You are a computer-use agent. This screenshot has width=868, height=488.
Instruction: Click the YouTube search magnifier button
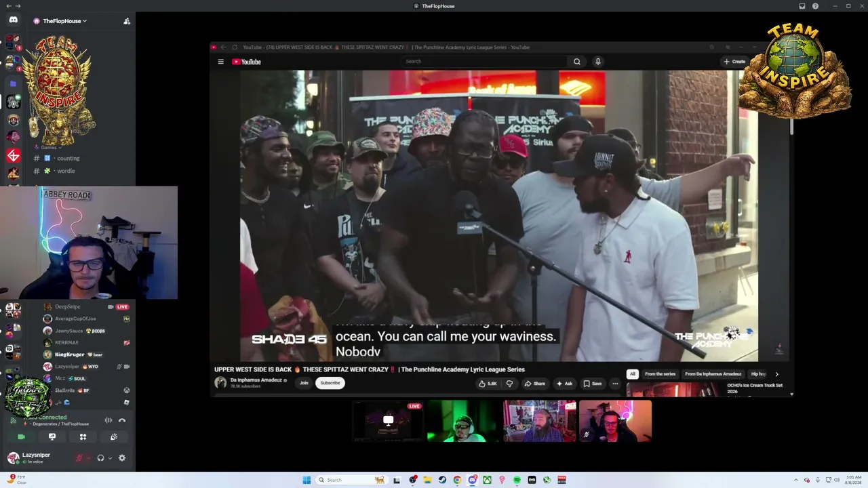tap(577, 62)
